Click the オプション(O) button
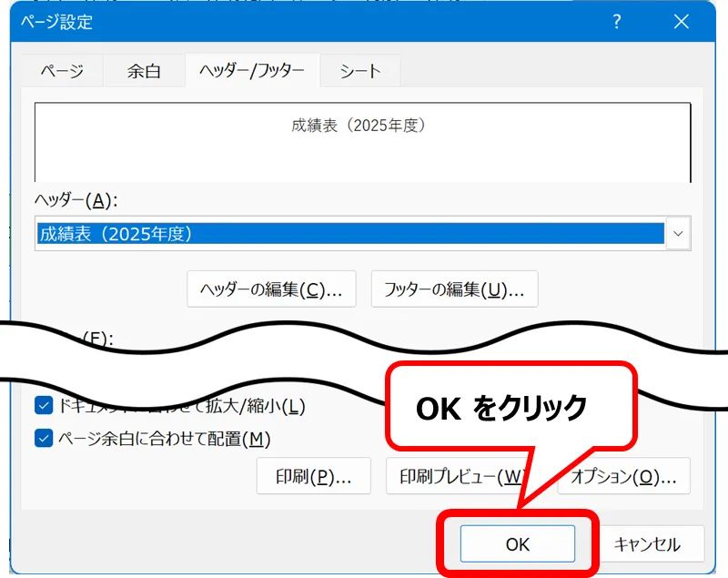 pyautogui.click(x=624, y=476)
